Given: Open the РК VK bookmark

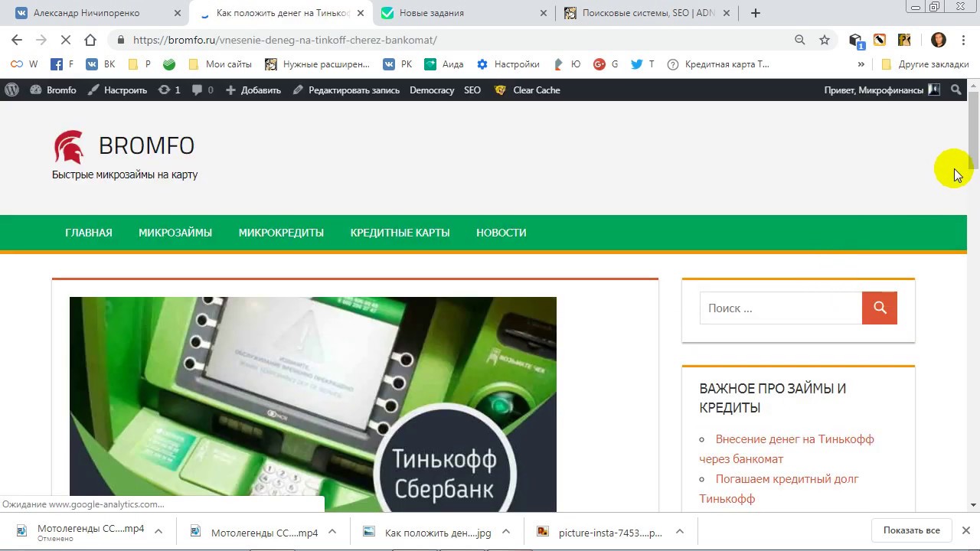Looking at the screenshot, I should point(398,64).
